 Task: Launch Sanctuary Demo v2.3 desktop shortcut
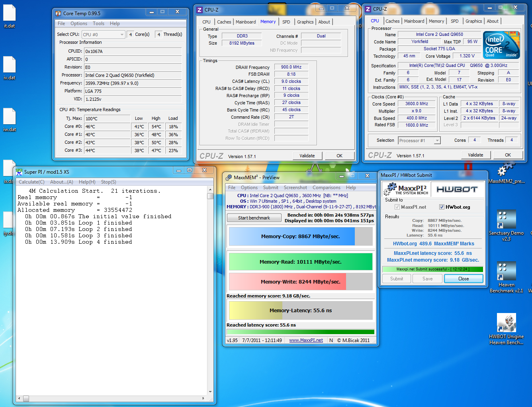[506, 225]
